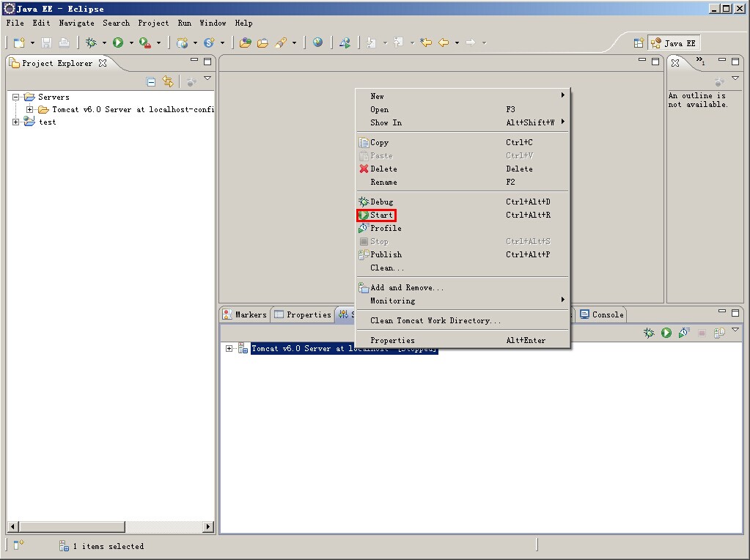This screenshot has width=750, height=560.
Task: Switch to the Properties tab
Action: pos(303,314)
